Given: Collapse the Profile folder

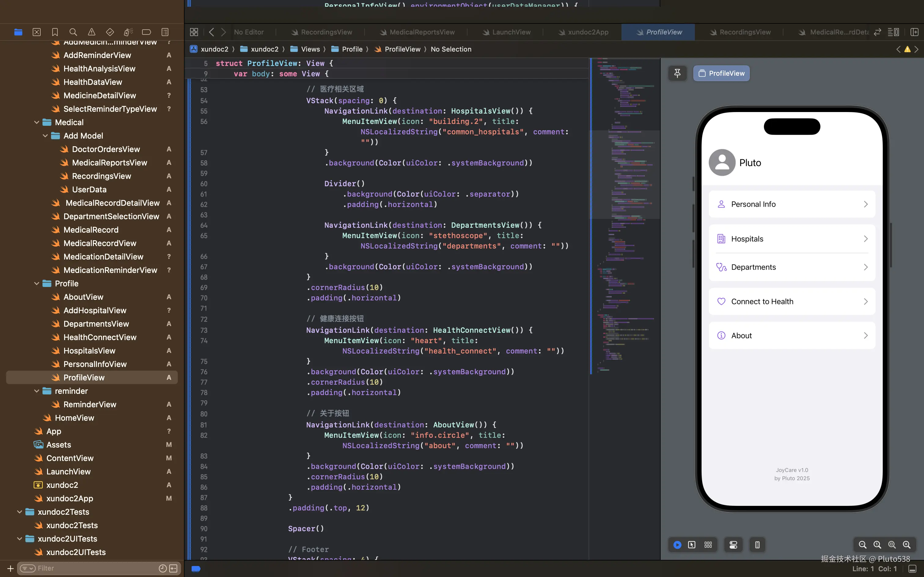Looking at the screenshot, I should pyautogui.click(x=37, y=284).
